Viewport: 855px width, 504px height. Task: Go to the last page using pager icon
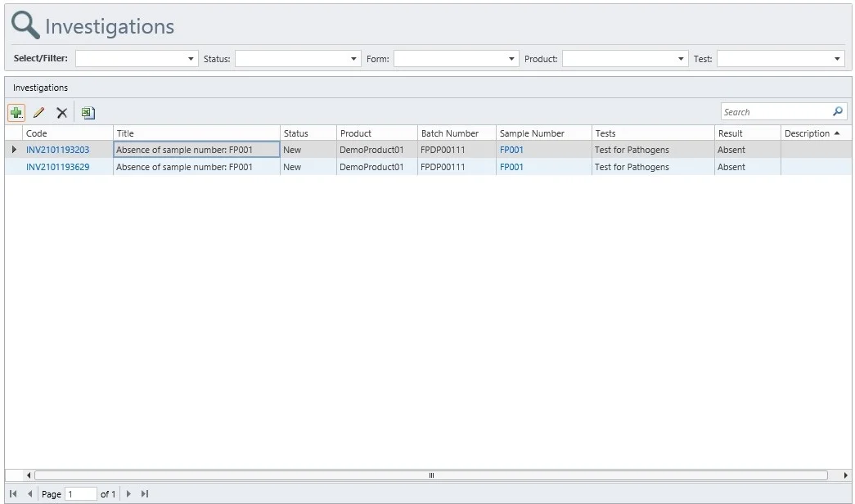click(x=145, y=494)
